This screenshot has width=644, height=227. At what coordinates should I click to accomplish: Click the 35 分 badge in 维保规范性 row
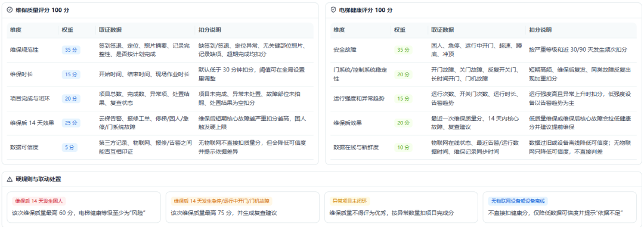[72, 50]
